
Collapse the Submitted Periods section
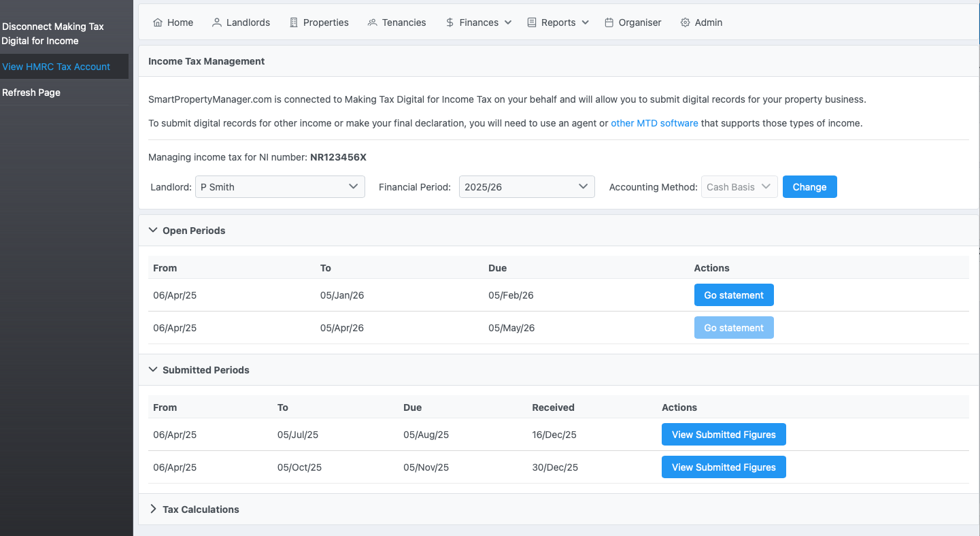pyautogui.click(x=153, y=370)
